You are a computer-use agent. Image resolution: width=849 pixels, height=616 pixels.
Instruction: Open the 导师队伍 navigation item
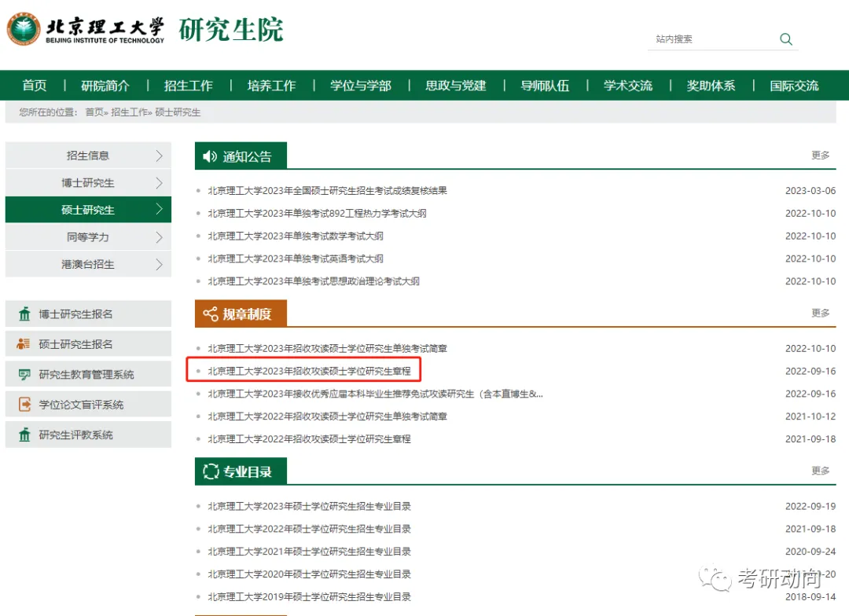tap(545, 86)
